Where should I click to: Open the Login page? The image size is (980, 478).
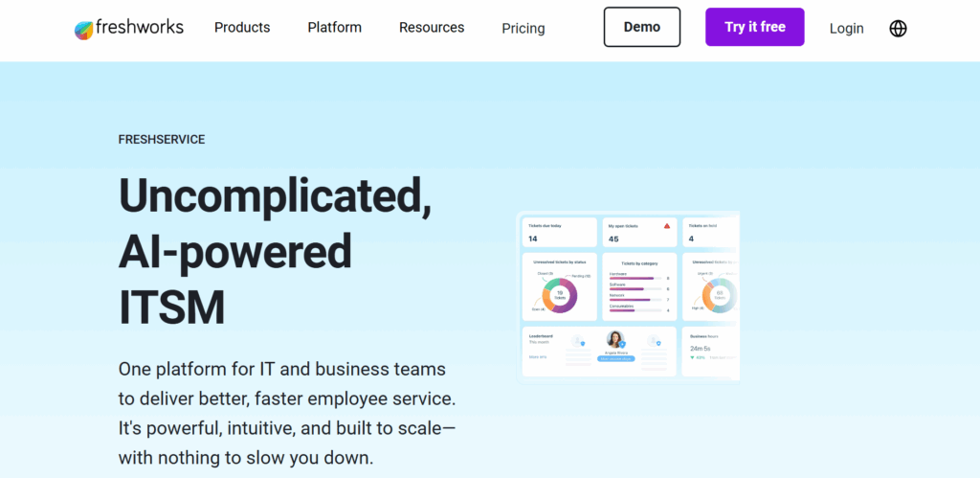[846, 29]
